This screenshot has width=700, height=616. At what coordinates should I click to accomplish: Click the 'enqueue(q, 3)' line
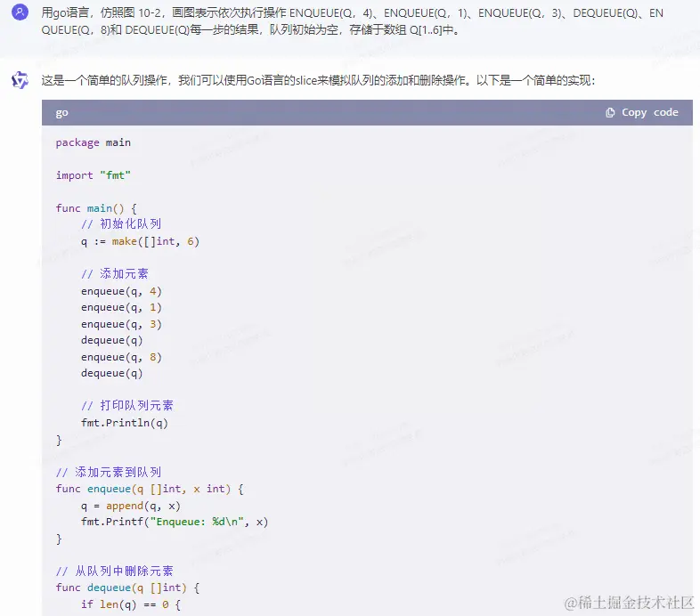121,324
